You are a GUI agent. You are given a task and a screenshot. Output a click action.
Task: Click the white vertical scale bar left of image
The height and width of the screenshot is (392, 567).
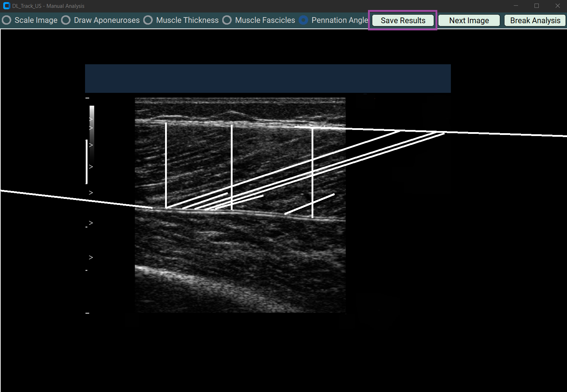tap(86, 162)
